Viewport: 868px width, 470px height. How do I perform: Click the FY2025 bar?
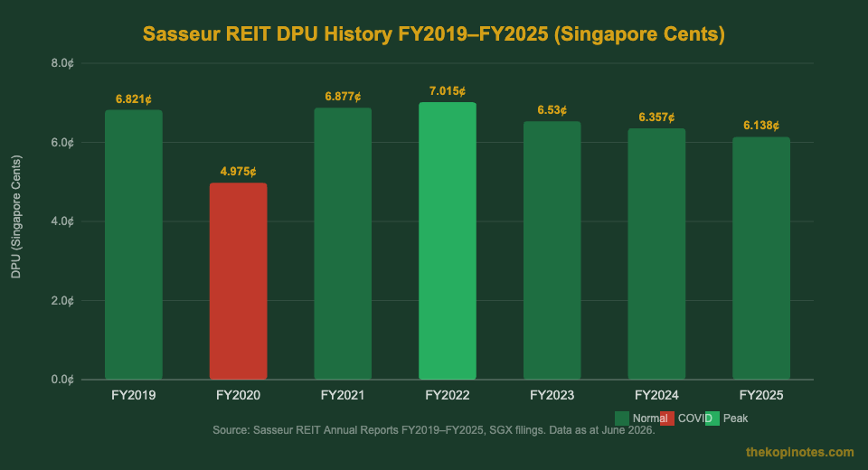(x=761, y=258)
